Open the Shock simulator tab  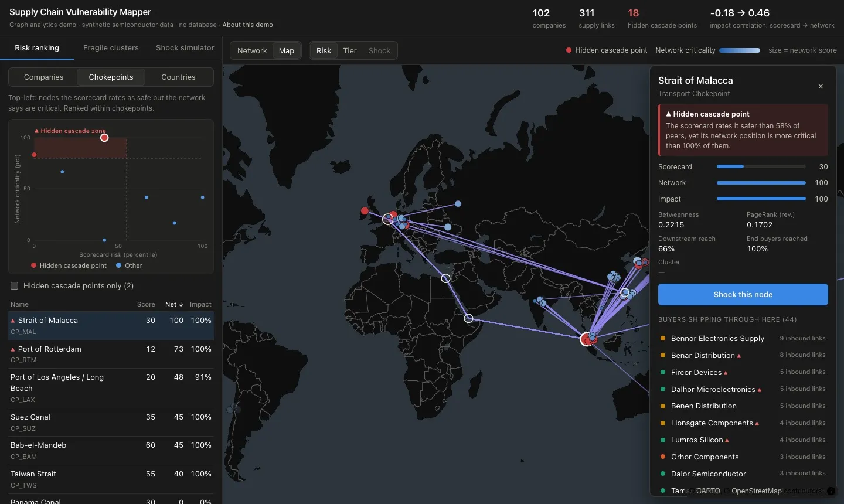[185, 48]
